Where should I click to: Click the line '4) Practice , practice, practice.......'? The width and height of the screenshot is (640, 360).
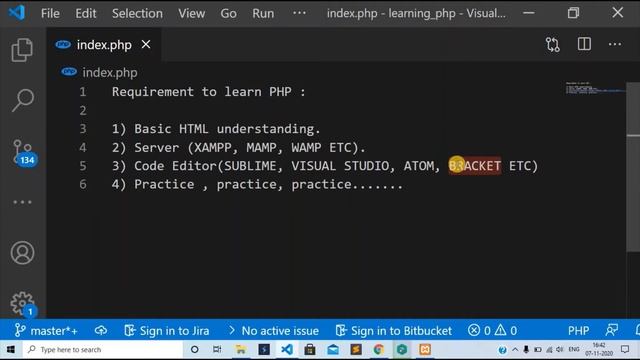tap(257, 184)
